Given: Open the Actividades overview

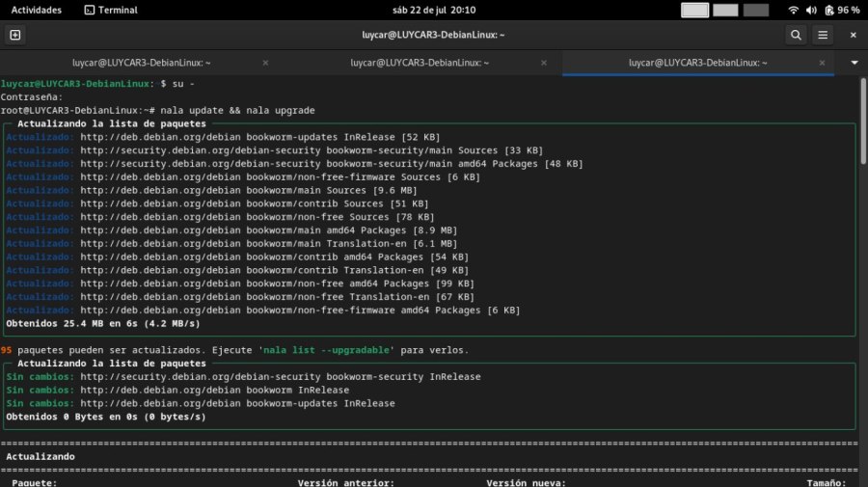Looking at the screenshot, I should (36, 10).
